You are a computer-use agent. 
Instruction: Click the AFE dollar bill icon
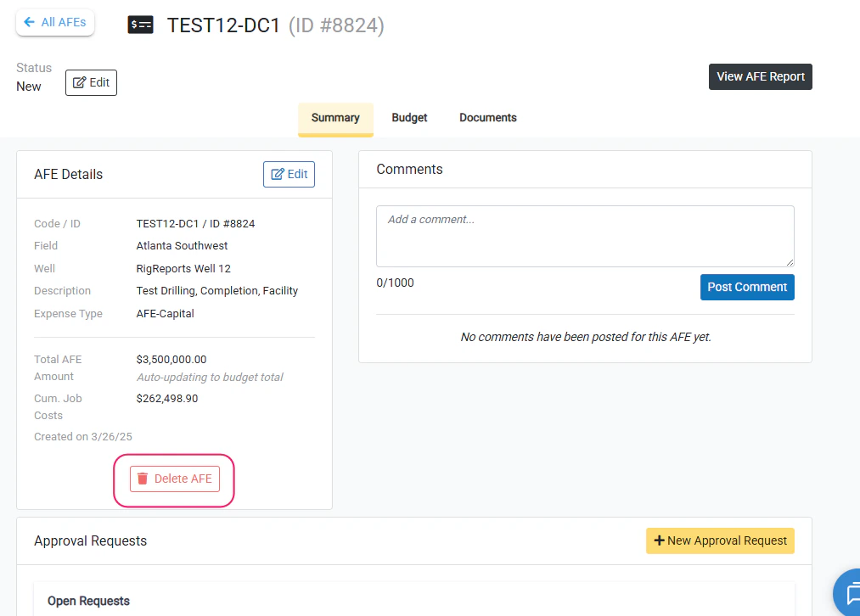click(140, 25)
